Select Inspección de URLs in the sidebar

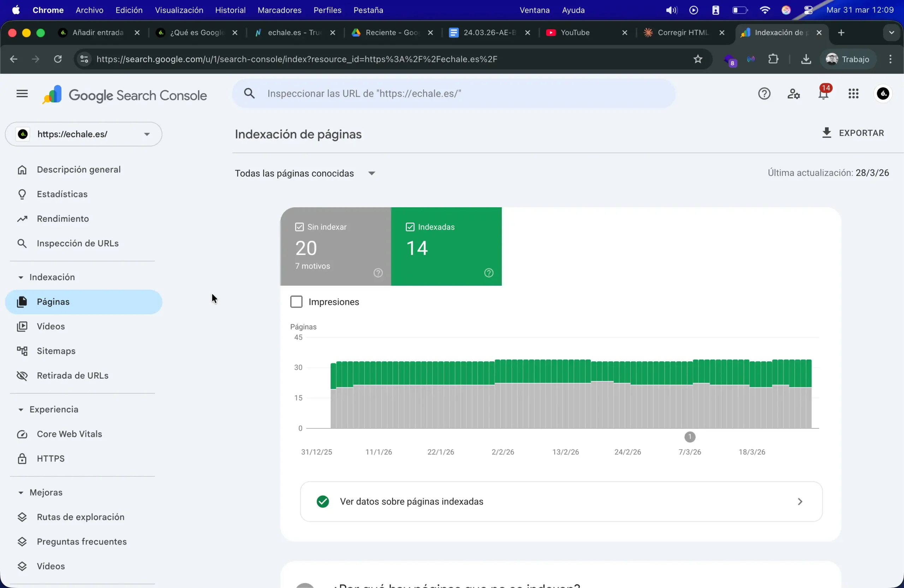[x=77, y=243]
